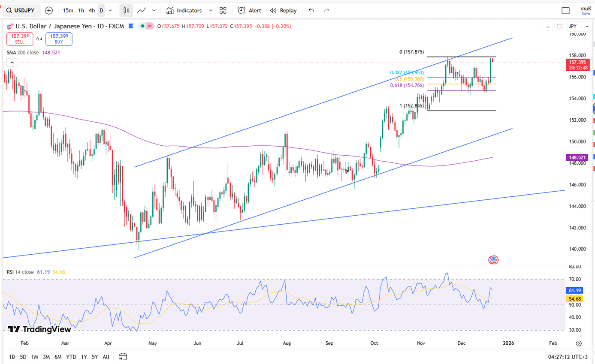
Task: Click the layout setup square icon
Action: tap(565, 11)
